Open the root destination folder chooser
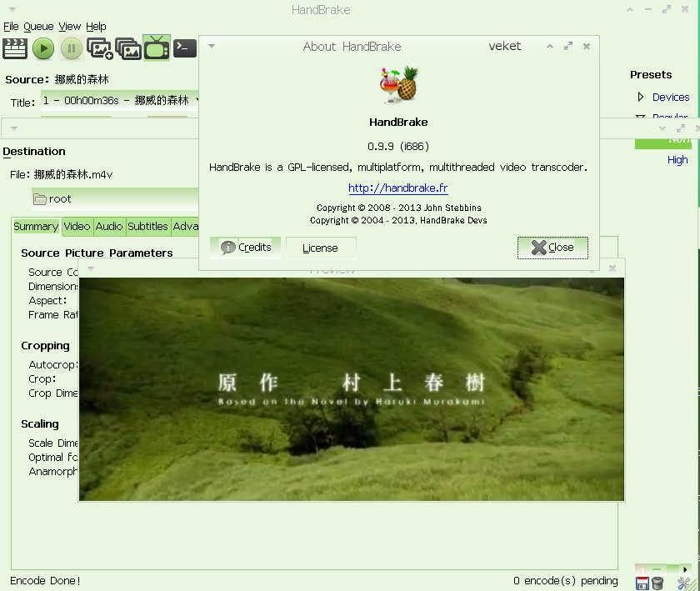The width and height of the screenshot is (700, 591). pyautogui.click(x=115, y=198)
